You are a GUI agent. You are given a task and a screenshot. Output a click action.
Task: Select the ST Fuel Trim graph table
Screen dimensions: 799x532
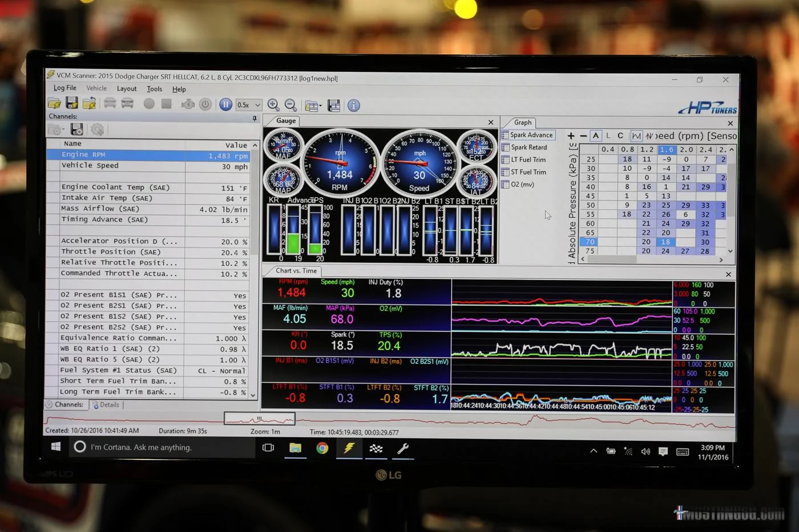[x=524, y=172]
